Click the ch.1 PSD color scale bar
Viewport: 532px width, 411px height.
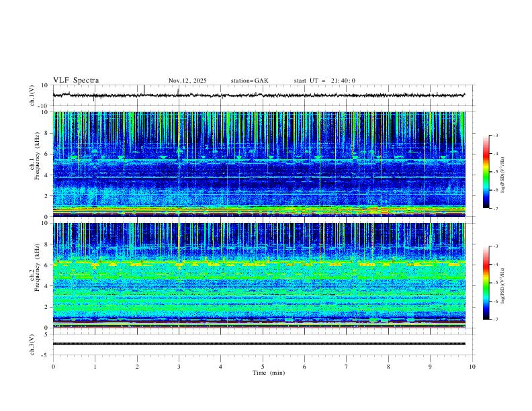(486, 172)
